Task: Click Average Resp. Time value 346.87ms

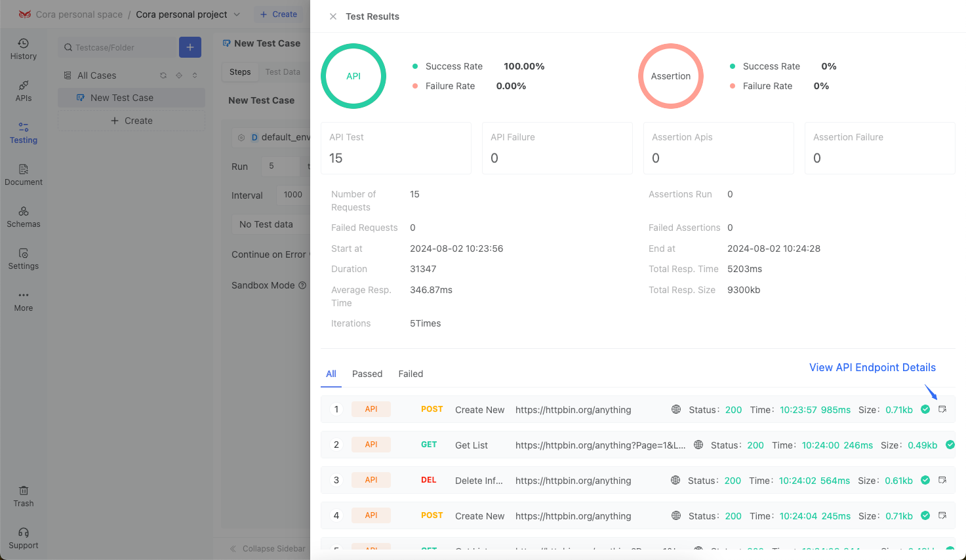Action: coord(431,290)
